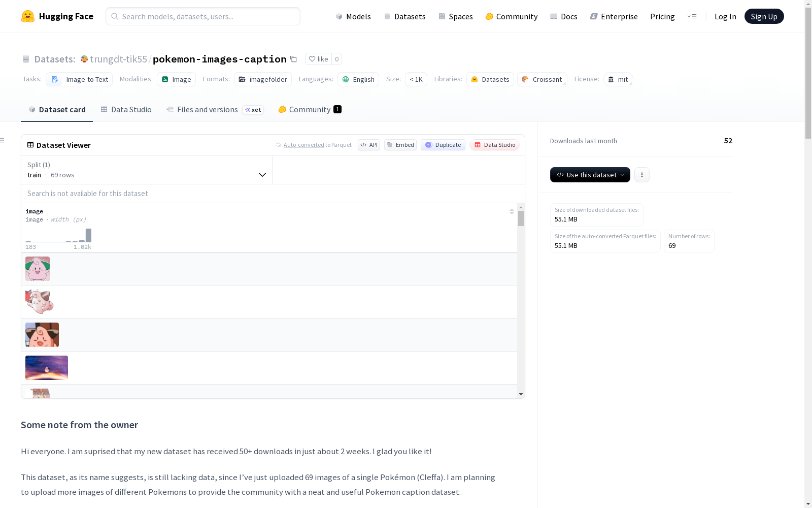Open the Community discussions tab
Screen dimensions: 812x508
pyautogui.click(x=310, y=110)
